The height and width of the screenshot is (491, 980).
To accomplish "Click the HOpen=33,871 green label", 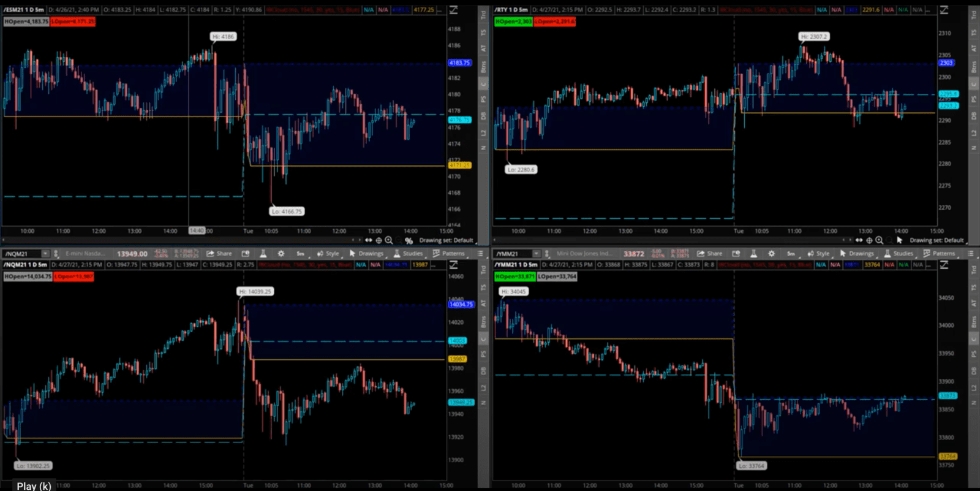I will click(515, 276).
